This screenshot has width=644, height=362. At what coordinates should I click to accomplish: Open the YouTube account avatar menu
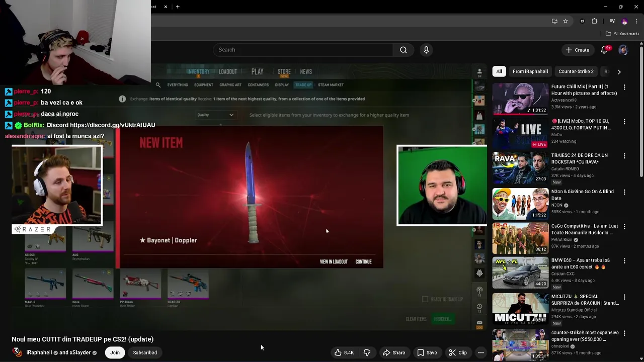[x=623, y=50]
